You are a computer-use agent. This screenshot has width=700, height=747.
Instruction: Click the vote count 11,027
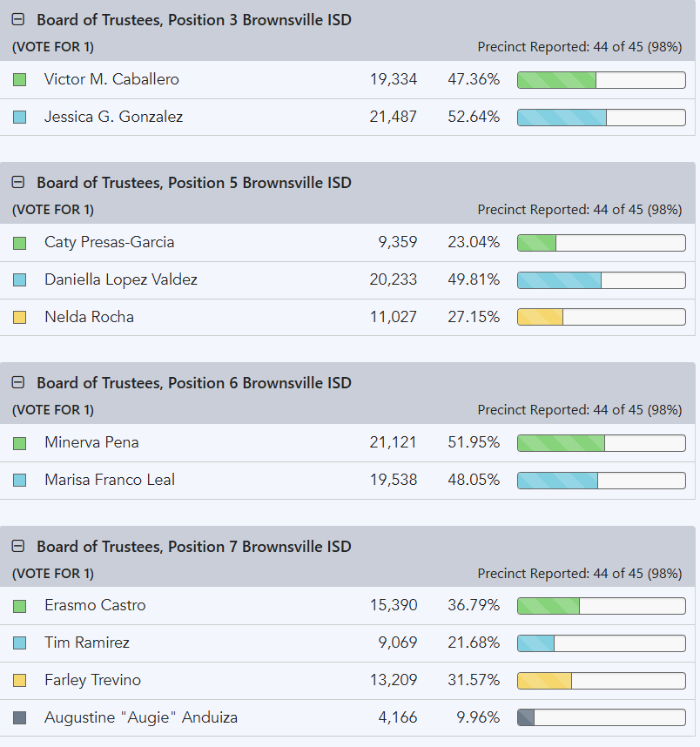coord(394,317)
